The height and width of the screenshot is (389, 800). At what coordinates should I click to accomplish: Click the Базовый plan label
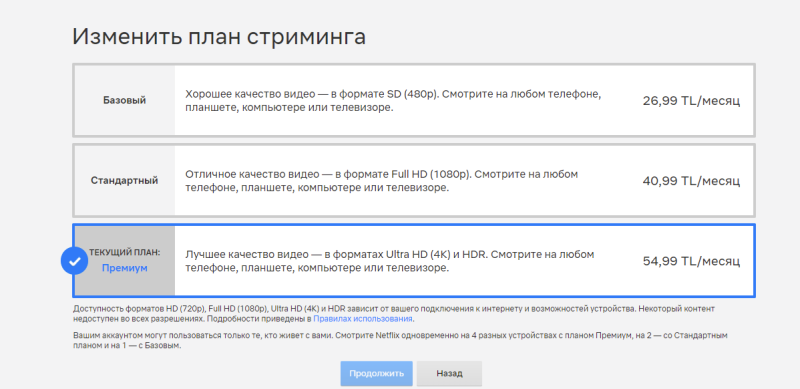coord(124,100)
